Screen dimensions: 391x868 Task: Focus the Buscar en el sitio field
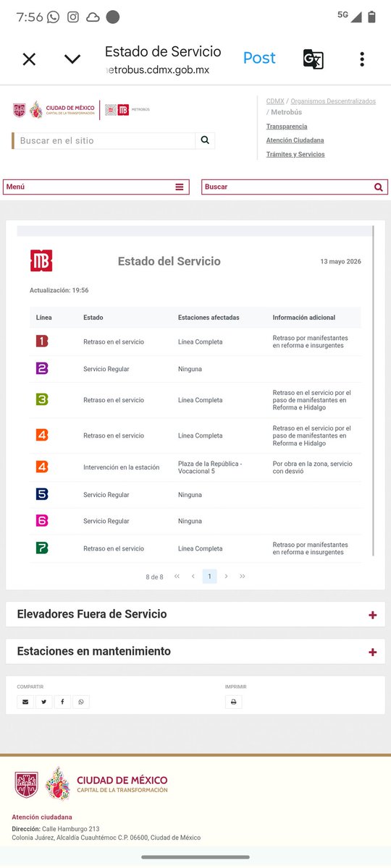tap(104, 140)
